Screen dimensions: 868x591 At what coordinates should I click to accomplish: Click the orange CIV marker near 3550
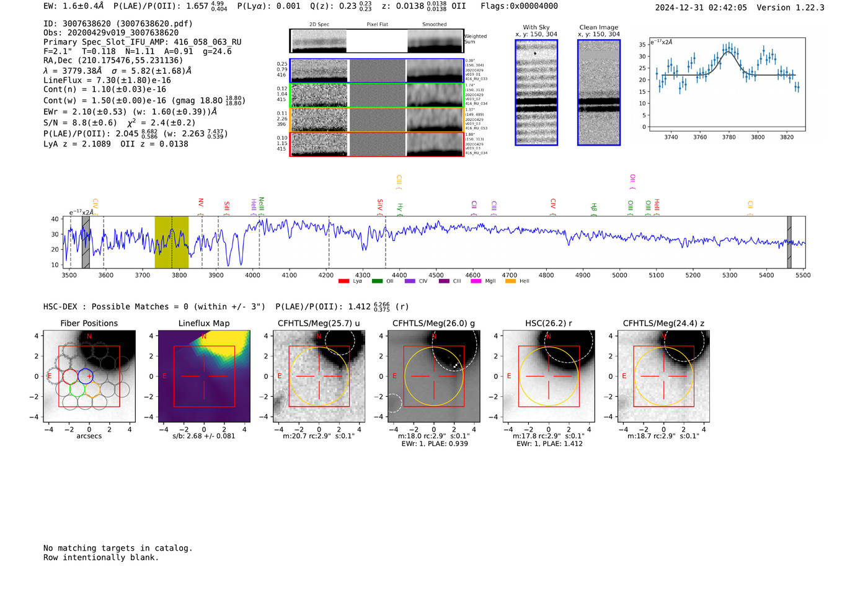95,207
